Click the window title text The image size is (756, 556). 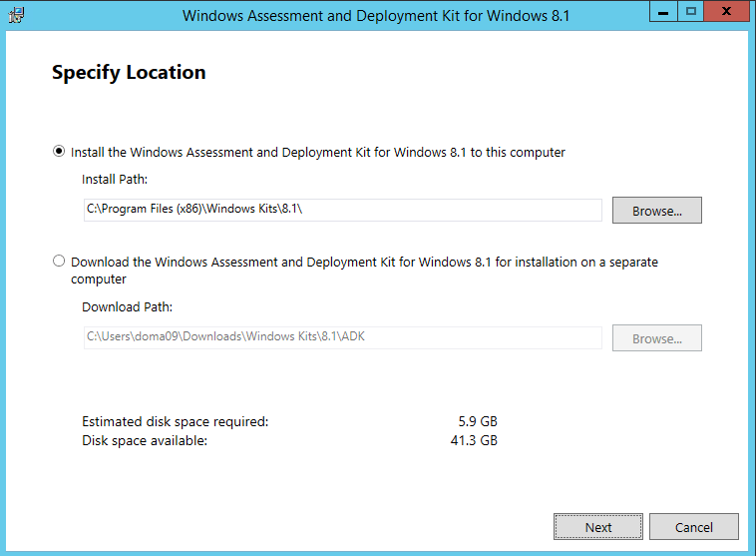(x=376, y=16)
